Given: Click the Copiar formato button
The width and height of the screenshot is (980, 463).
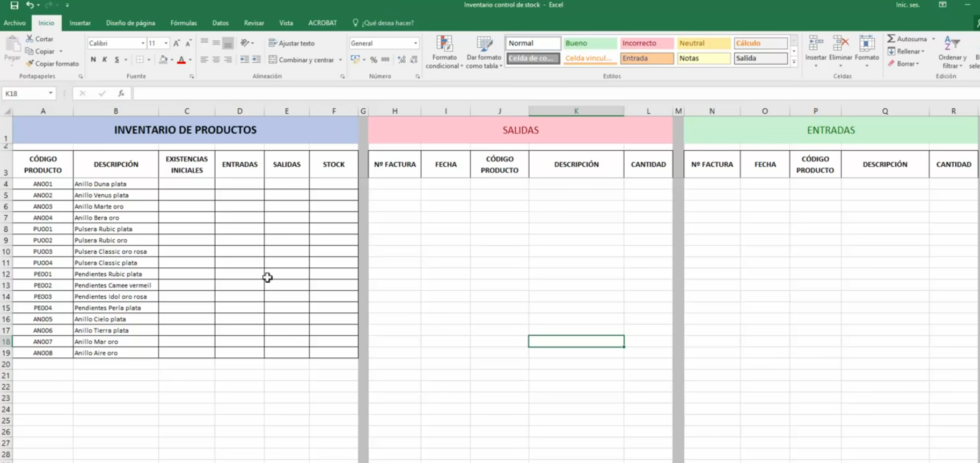Looking at the screenshot, I should pos(53,63).
